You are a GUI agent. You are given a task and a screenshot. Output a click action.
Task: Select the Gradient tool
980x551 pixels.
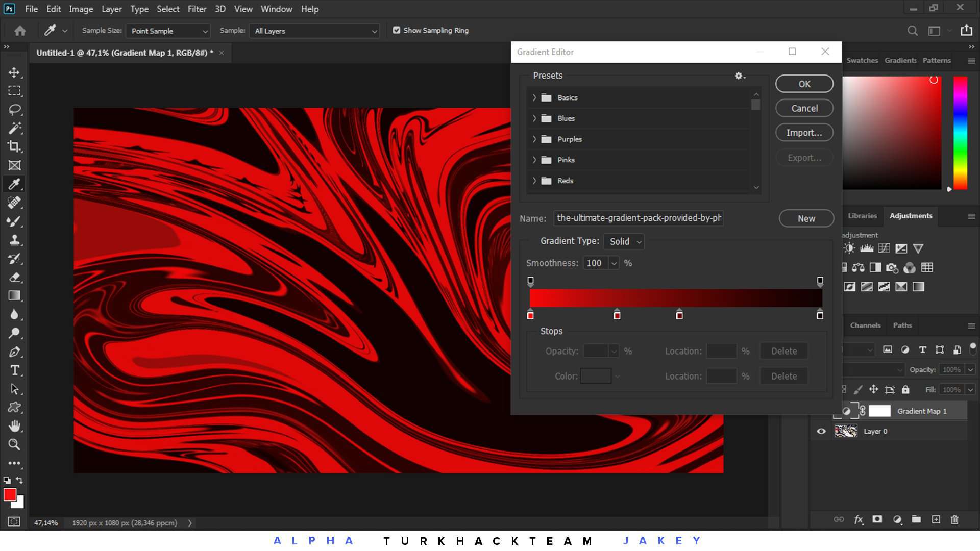14,295
